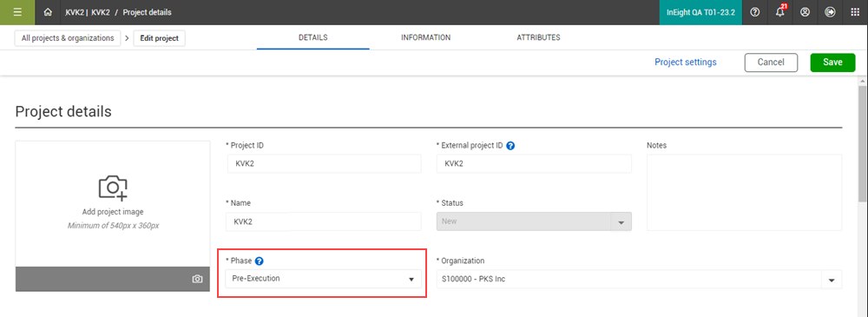Click the sign out arrow icon
This screenshot has width=868, height=317.
coord(831,12)
